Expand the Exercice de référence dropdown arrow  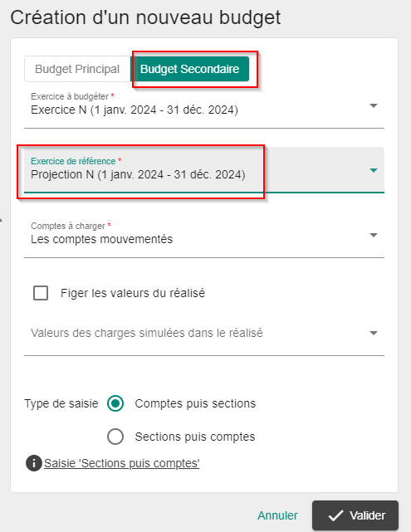[374, 170]
